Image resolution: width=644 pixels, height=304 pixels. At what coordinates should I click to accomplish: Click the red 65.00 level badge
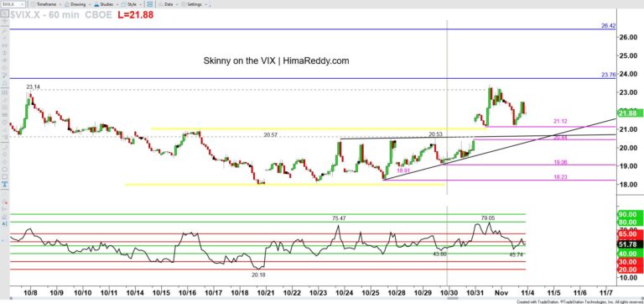pyautogui.click(x=630, y=234)
